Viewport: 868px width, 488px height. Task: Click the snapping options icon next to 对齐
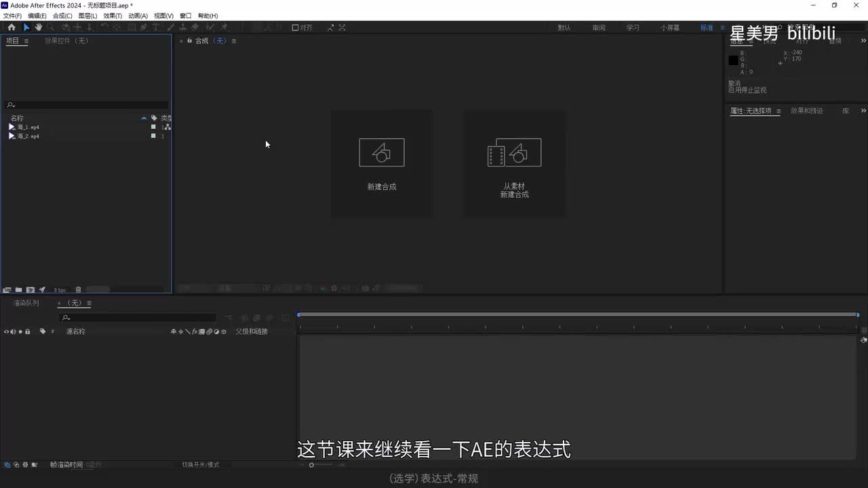tap(330, 28)
